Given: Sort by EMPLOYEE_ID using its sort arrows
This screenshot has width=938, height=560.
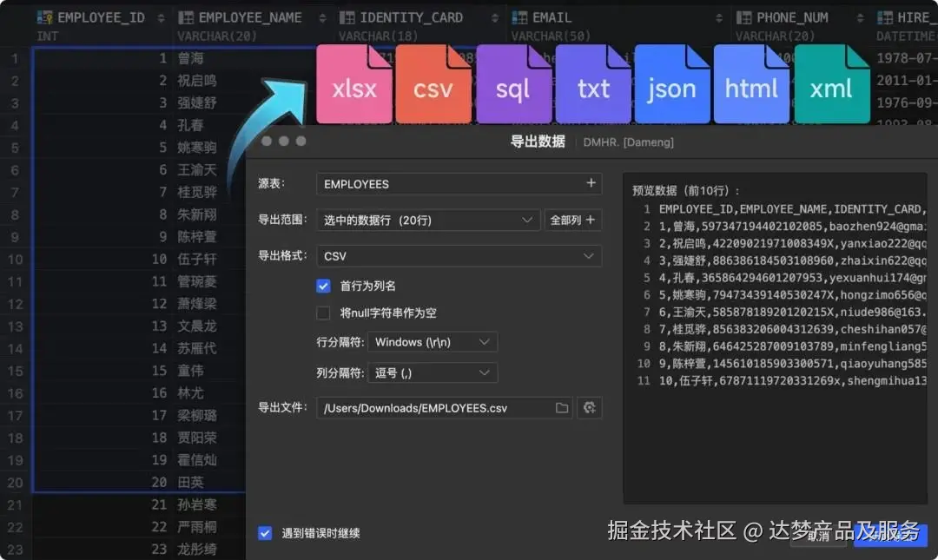Looking at the screenshot, I should pyautogui.click(x=161, y=18).
